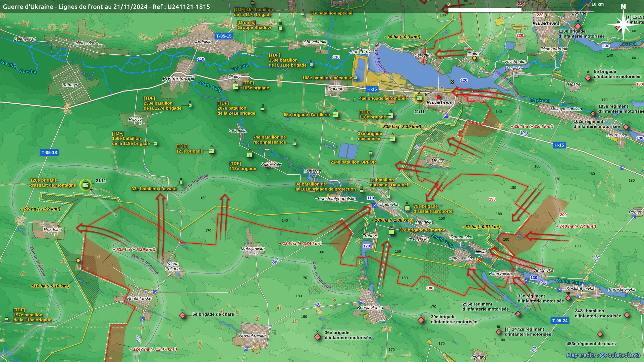Click the 46e brigade aéromobile unit marker
The image size is (644, 362).
pos(419,98)
